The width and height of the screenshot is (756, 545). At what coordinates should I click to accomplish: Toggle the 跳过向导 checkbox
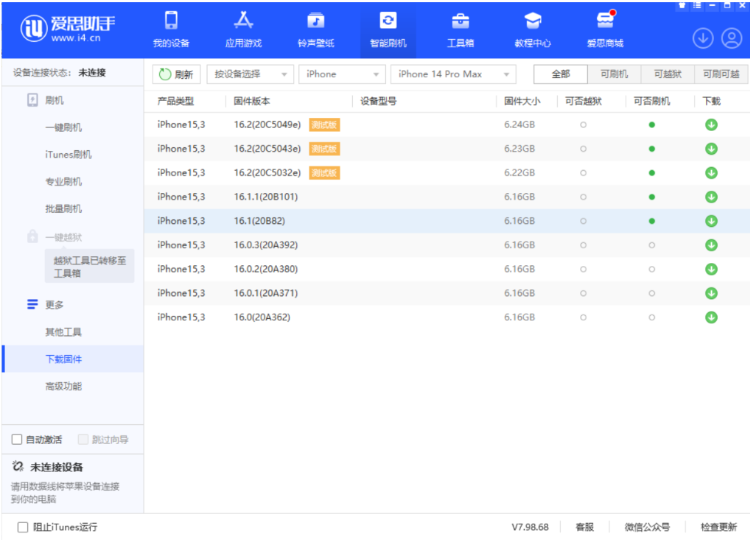[83, 440]
